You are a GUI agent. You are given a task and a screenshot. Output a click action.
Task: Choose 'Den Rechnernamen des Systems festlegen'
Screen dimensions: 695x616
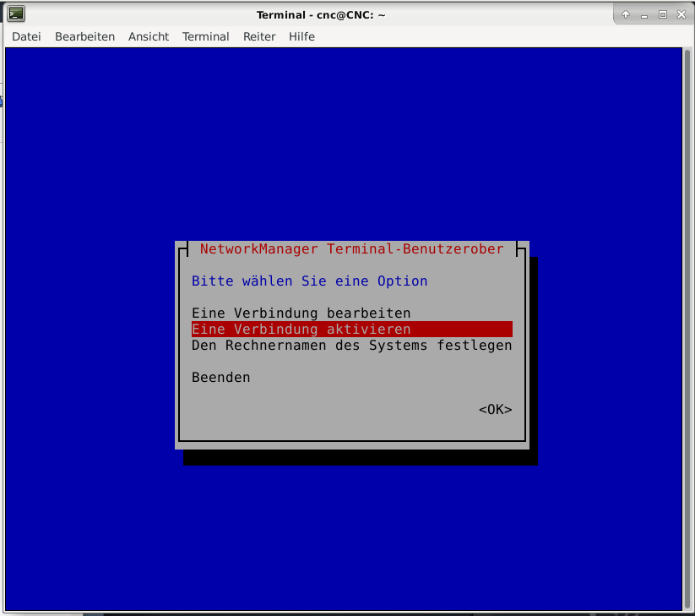click(352, 345)
